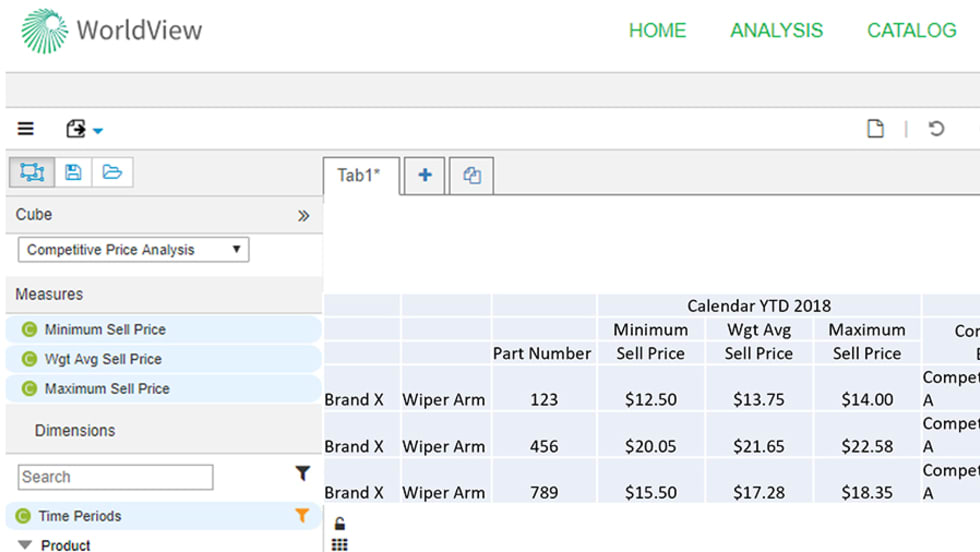
Task: Go to ANALYSIS page
Action: (776, 31)
